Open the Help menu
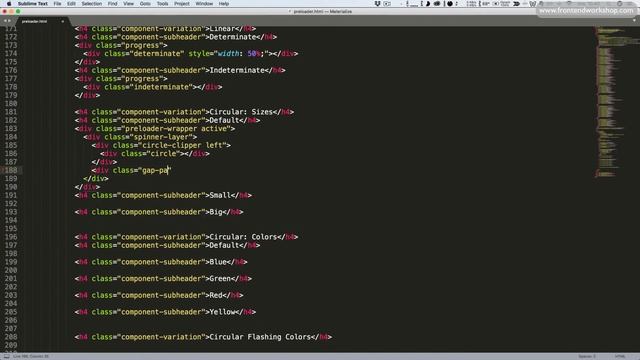 pyautogui.click(x=224, y=4)
